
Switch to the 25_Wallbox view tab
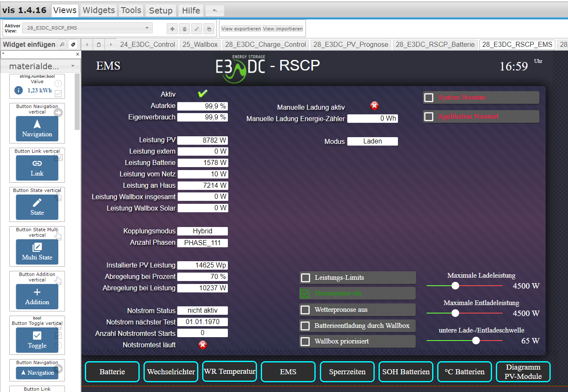200,44
